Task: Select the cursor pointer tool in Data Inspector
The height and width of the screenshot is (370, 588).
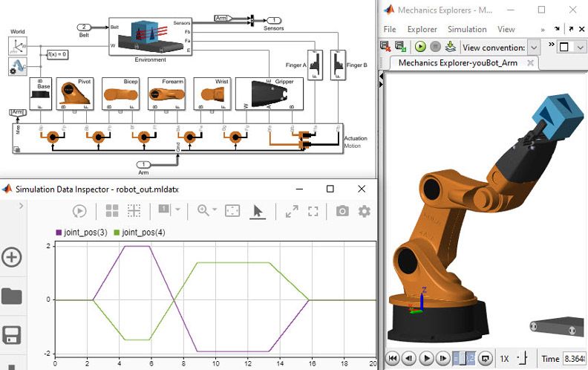Action: [x=258, y=211]
